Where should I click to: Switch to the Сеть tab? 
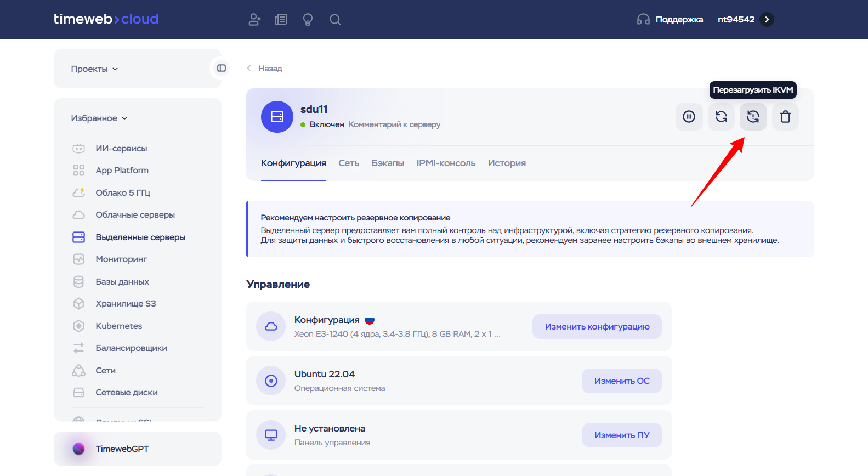349,163
